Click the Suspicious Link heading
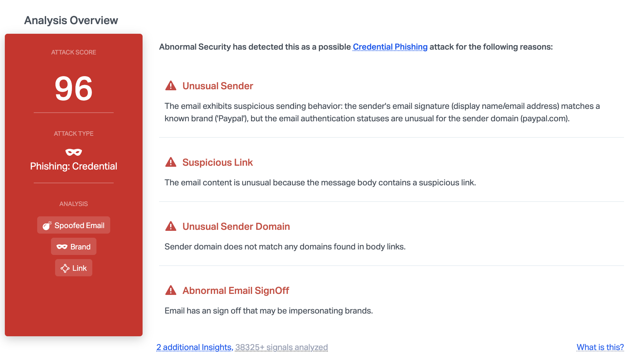This screenshot has width=644, height=359. (x=217, y=162)
